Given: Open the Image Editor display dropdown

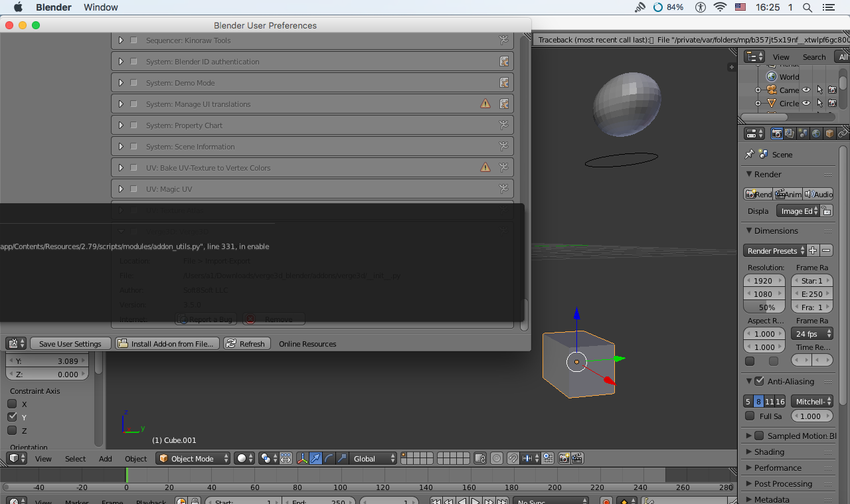Looking at the screenshot, I should point(798,211).
